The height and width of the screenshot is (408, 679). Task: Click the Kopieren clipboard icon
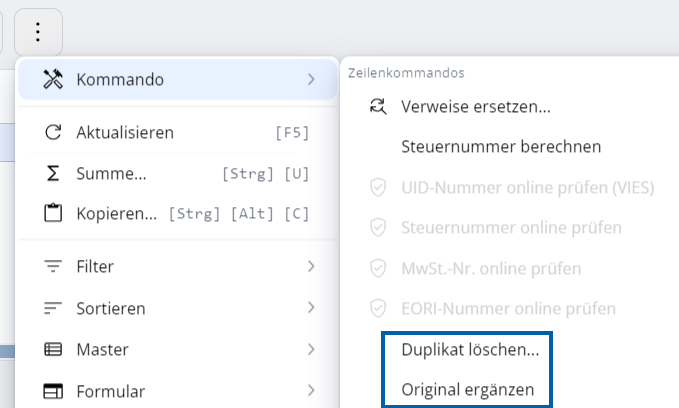pos(53,214)
